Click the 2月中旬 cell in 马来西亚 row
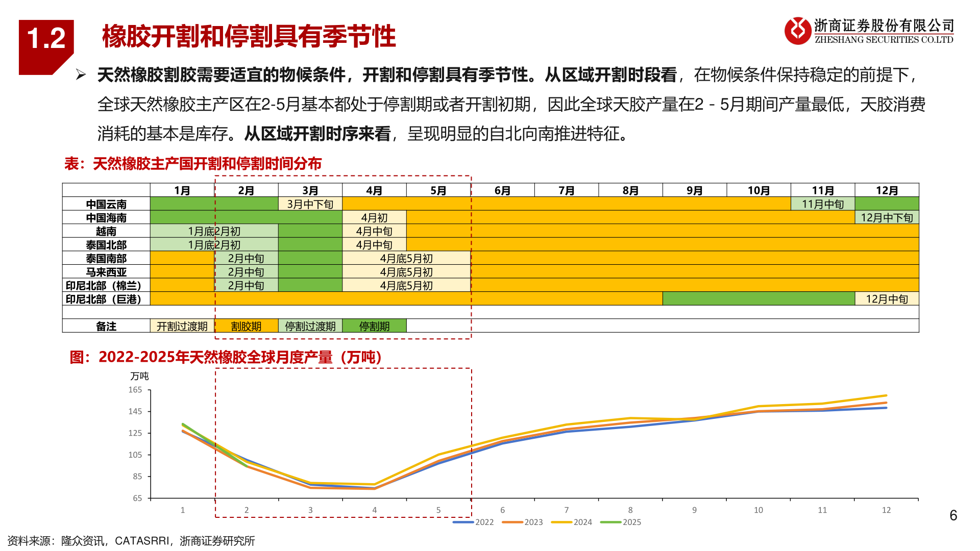980x551 pixels. coord(246,272)
